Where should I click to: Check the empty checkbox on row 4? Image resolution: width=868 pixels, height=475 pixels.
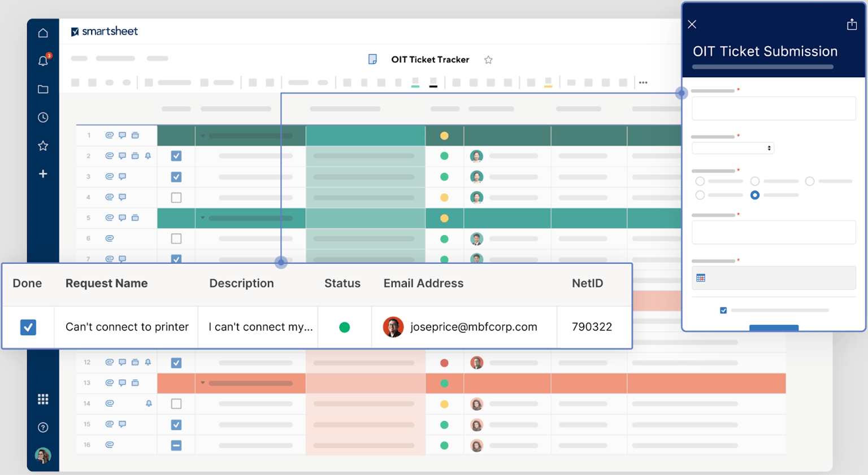point(176,197)
